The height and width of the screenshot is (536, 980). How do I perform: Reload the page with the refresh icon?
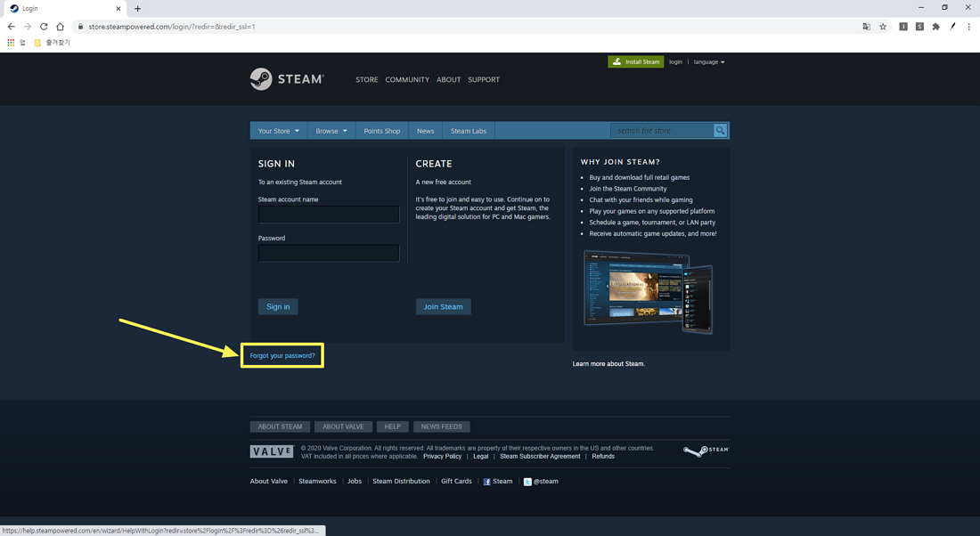(x=44, y=27)
